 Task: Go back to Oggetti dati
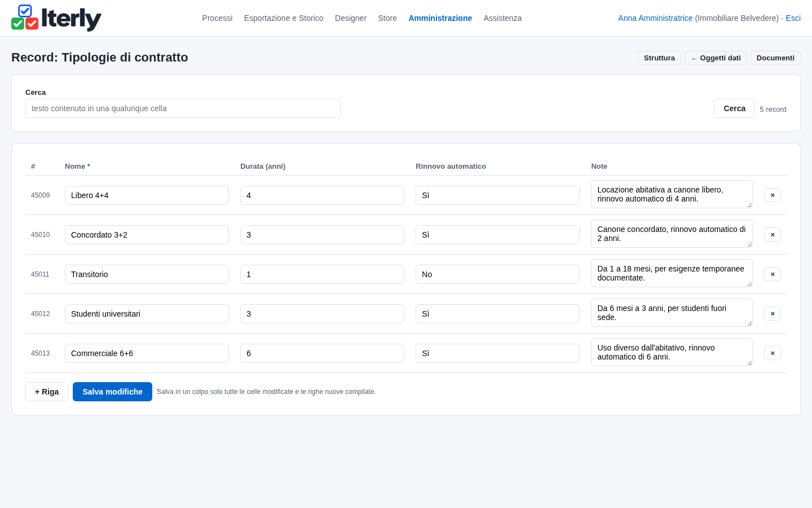point(716,58)
